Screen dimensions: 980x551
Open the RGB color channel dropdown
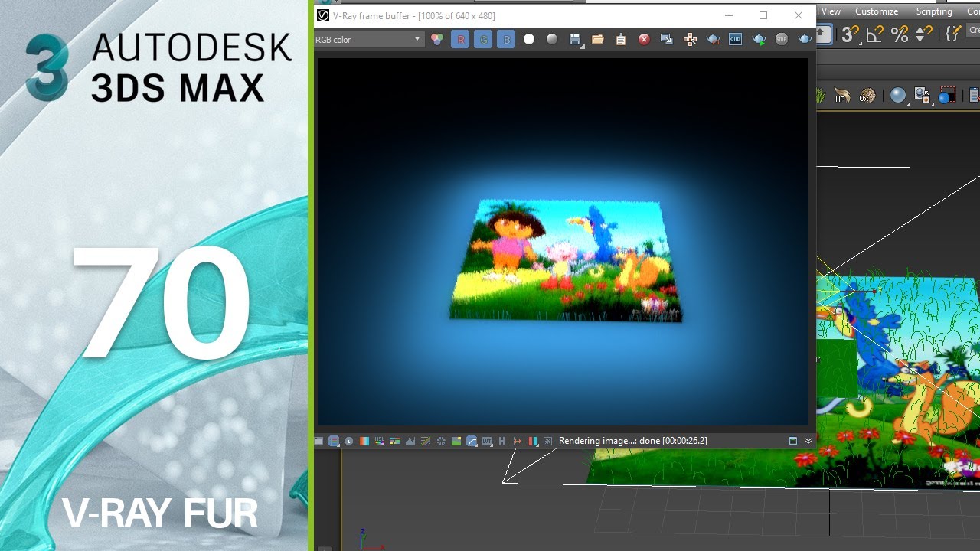coord(369,39)
